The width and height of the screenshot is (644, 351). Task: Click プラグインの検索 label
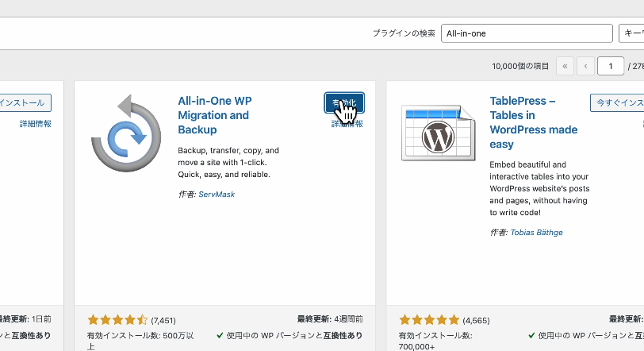pos(404,33)
